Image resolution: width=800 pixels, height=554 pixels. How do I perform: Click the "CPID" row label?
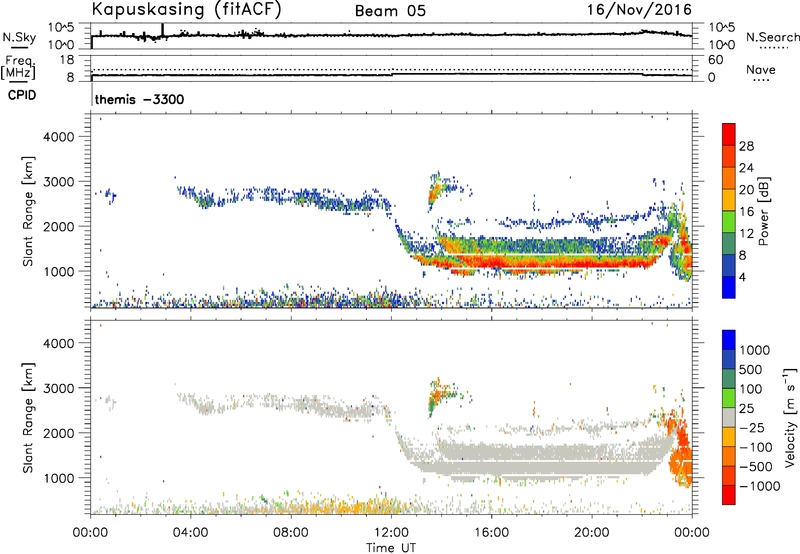(x=22, y=95)
